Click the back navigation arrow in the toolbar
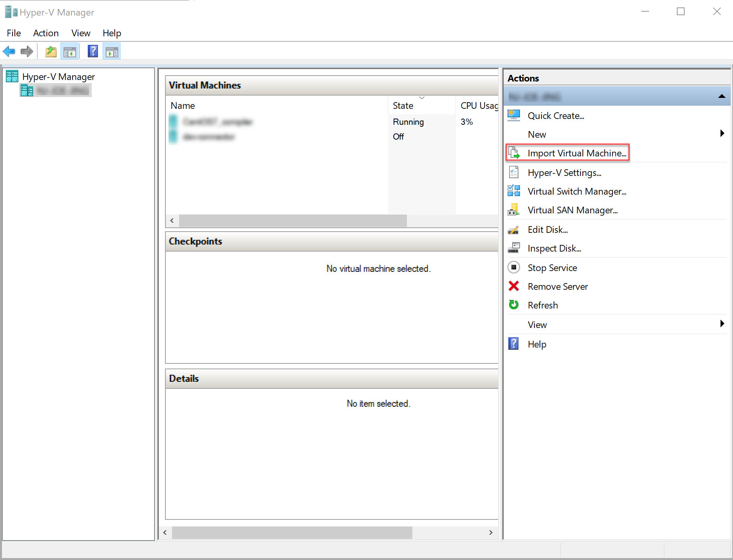733x560 pixels. [x=9, y=51]
